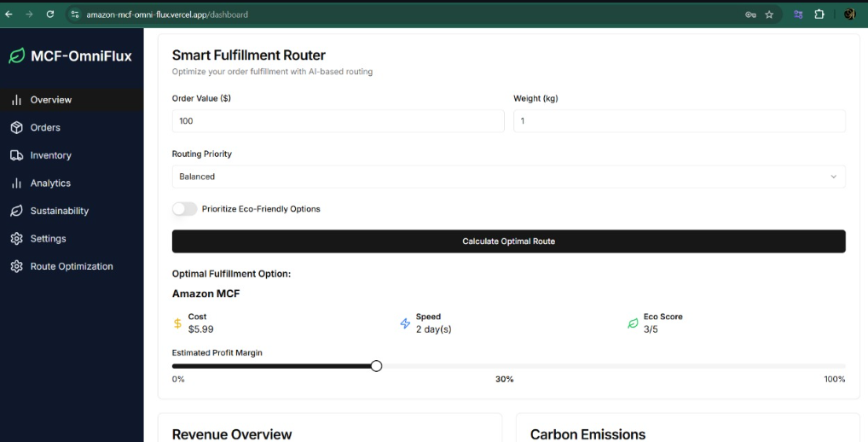Bookmark this page with the star icon
Screen dimensions: 868x442
[x=769, y=15]
